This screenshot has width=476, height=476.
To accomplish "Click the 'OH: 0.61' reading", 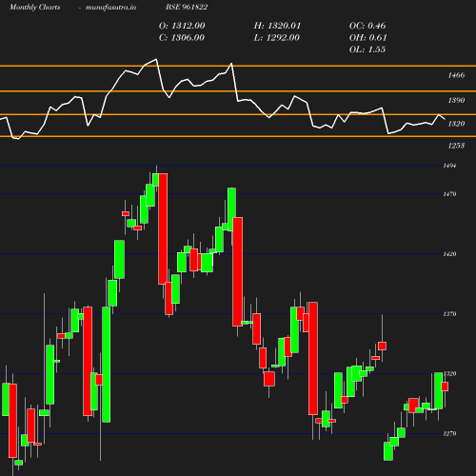I will 367,37.
